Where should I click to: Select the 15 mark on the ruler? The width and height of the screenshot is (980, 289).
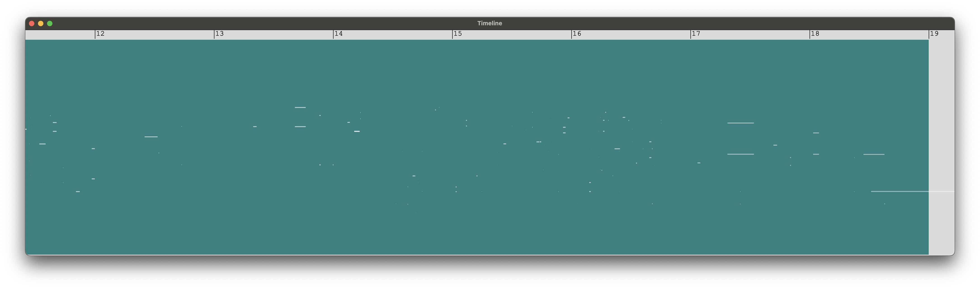click(x=457, y=34)
